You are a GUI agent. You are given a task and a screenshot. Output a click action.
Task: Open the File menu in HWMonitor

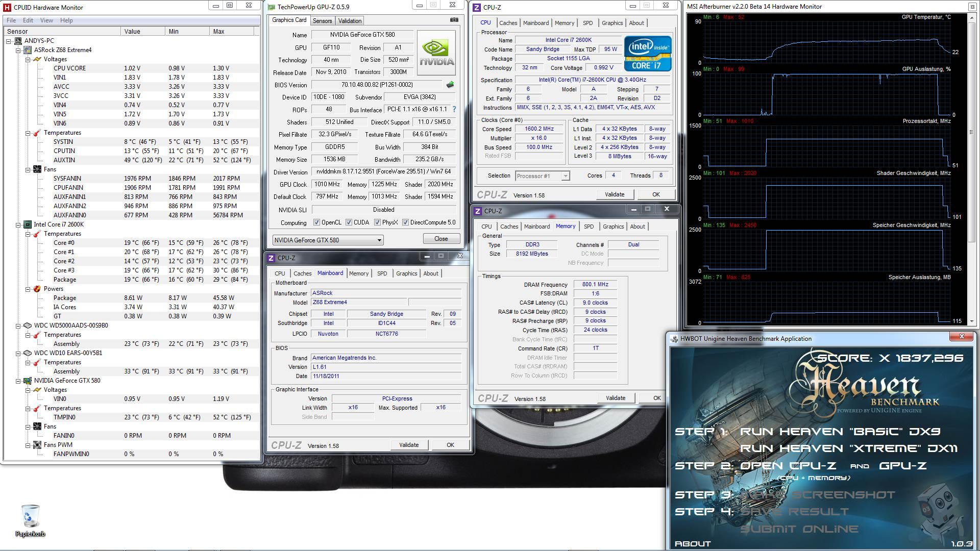pos(11,20)
